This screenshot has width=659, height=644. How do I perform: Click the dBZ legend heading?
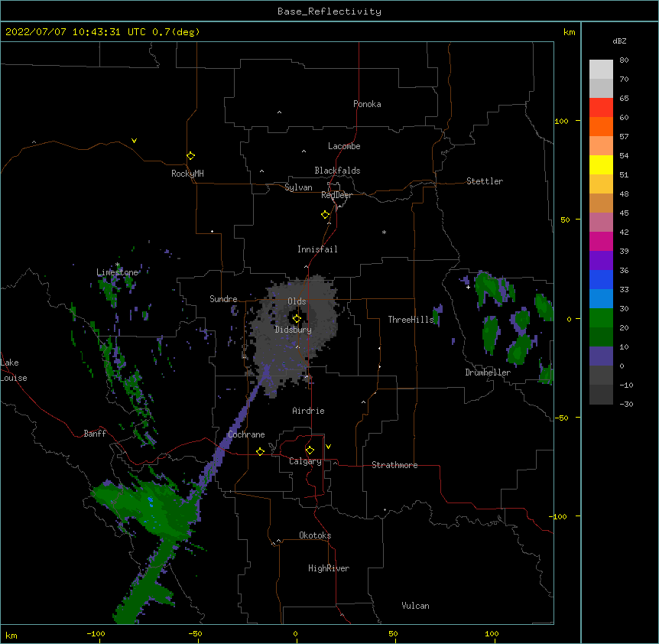619,41
